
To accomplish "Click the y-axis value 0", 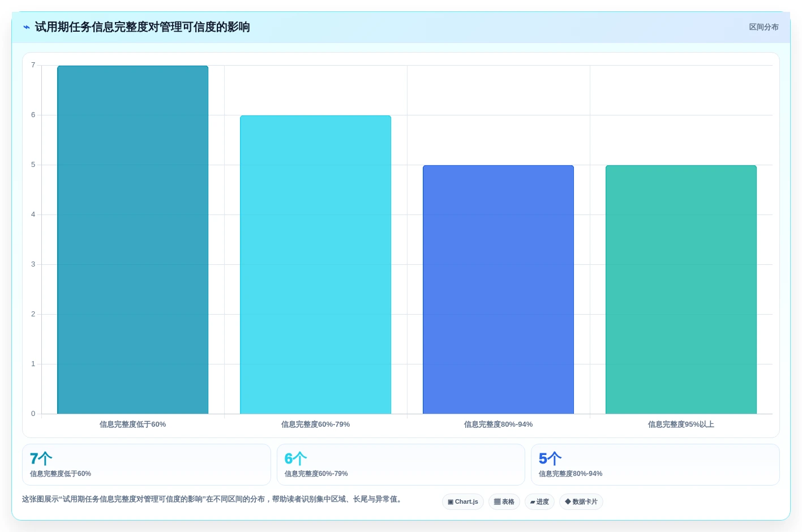I will pyautogui.click(x=33, y=414).
